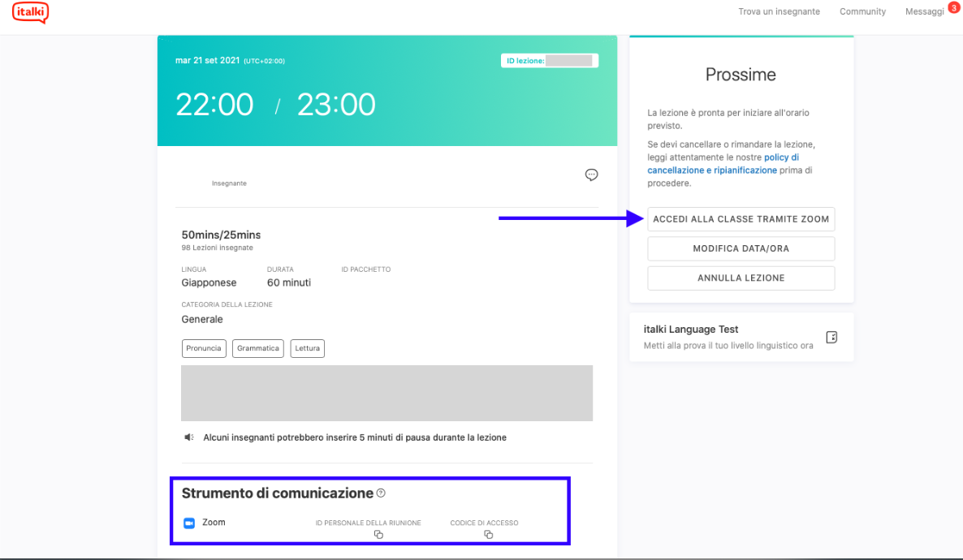Viewport: 963px width, 560px height.
Task: Click the 22:00 start time
Action: pyautogui.click(x=214, y=105)
